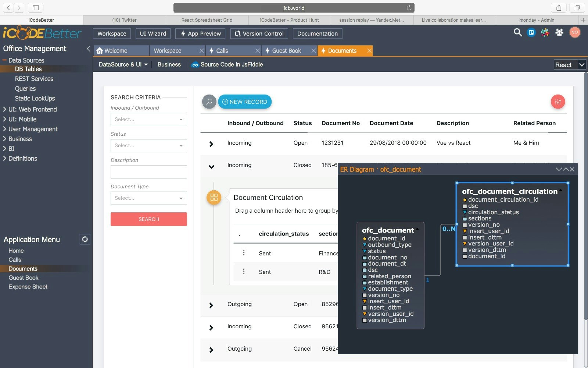588x368 pixels.
Task: Click the orange Document Circulation grid icon
Action: (x=214, y=197)
